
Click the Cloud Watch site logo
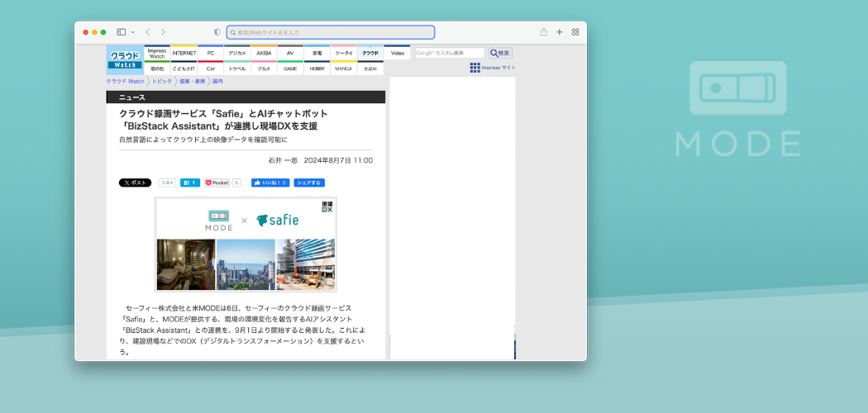pos(124,59)
